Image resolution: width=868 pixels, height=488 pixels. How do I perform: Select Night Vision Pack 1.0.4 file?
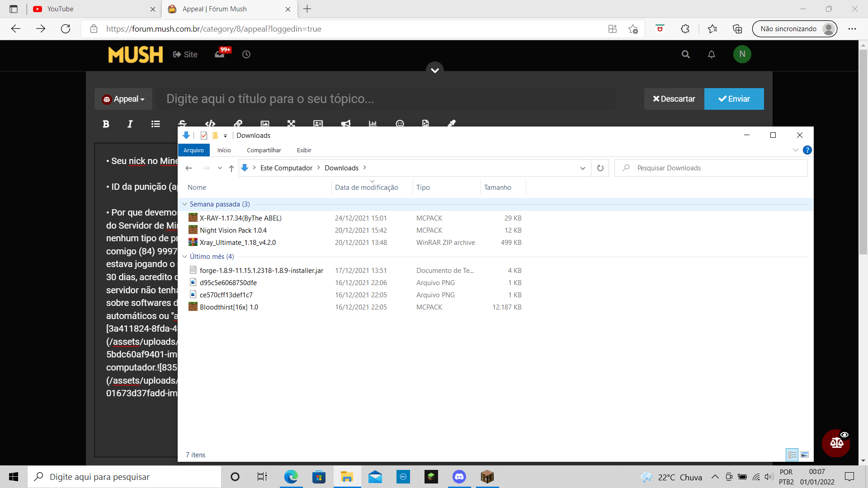pos(233,230)
